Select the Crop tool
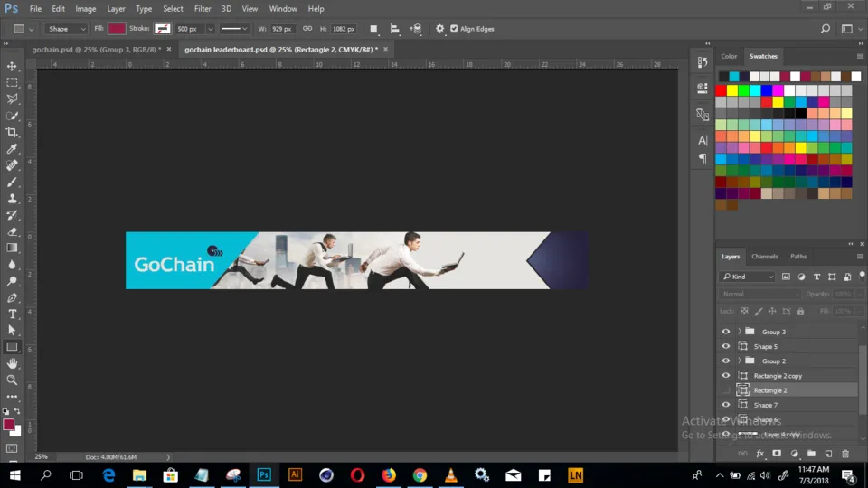Viewport: 868px width, 488px height. (12, 132)
